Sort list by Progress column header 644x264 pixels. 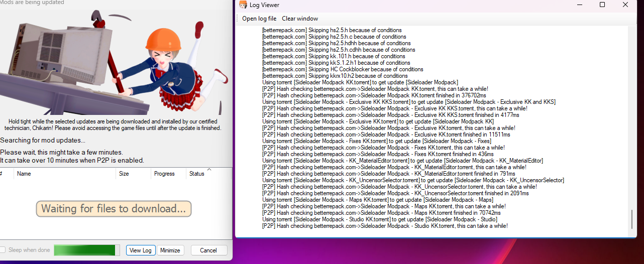click(168, 174)
